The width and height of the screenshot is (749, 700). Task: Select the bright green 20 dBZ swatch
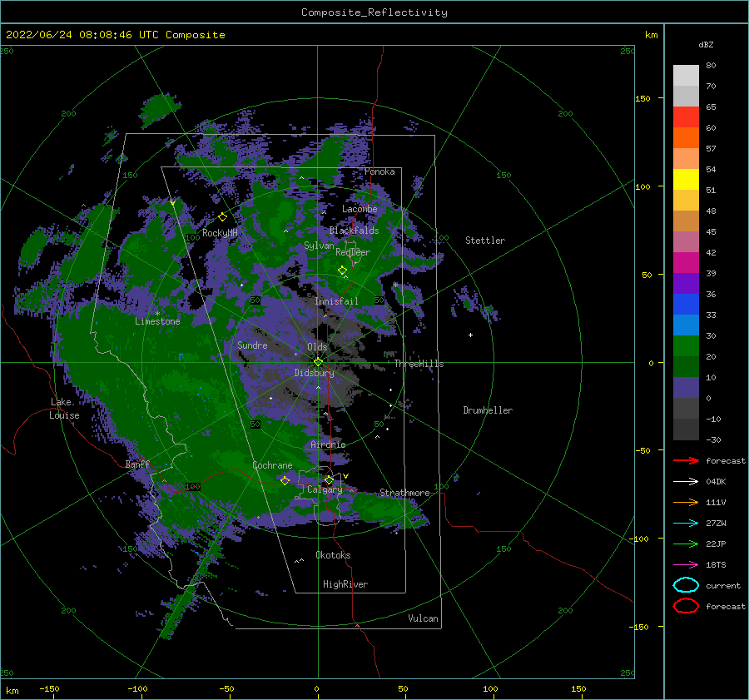pos(686,346)
